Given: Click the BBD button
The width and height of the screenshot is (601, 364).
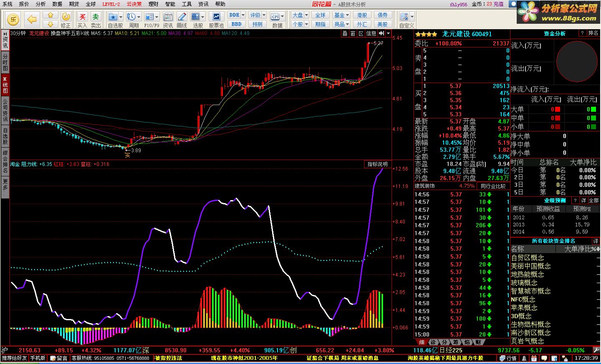Looking at the screenshot, I should coord(236,24).
